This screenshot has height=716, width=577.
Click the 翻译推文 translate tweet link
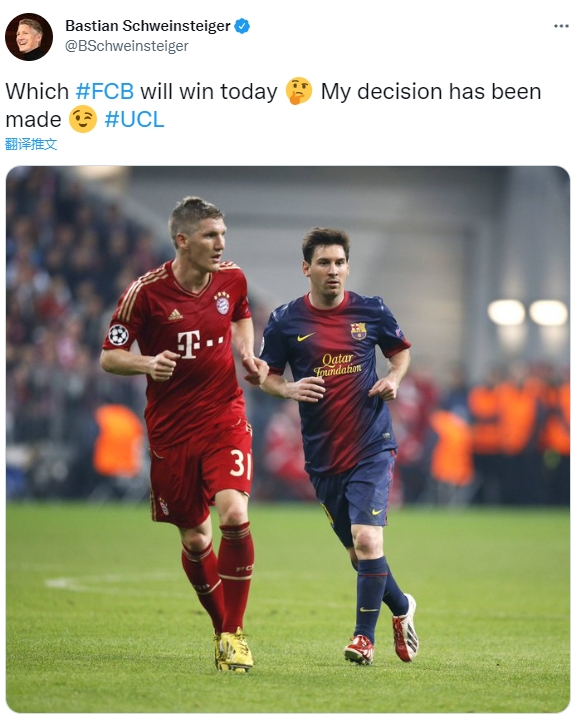[x=31, y=144]
